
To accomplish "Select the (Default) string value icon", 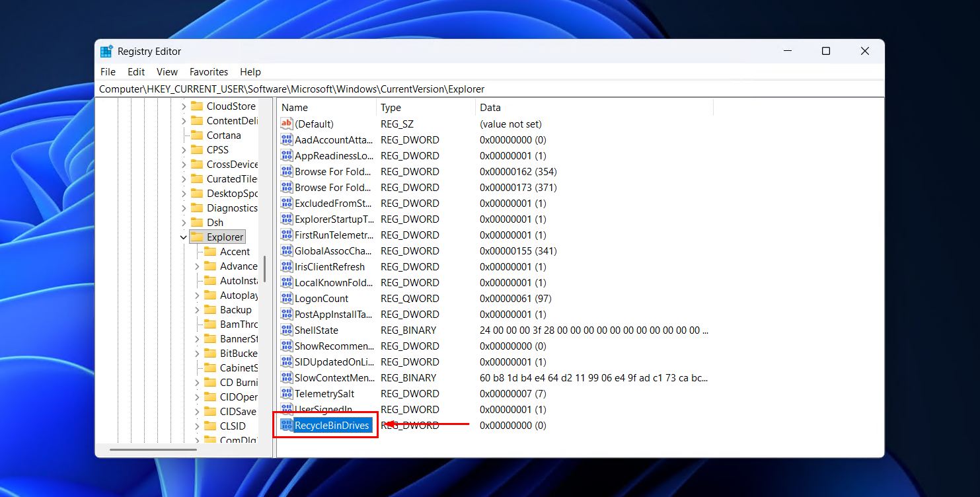I will coord(286,124).
